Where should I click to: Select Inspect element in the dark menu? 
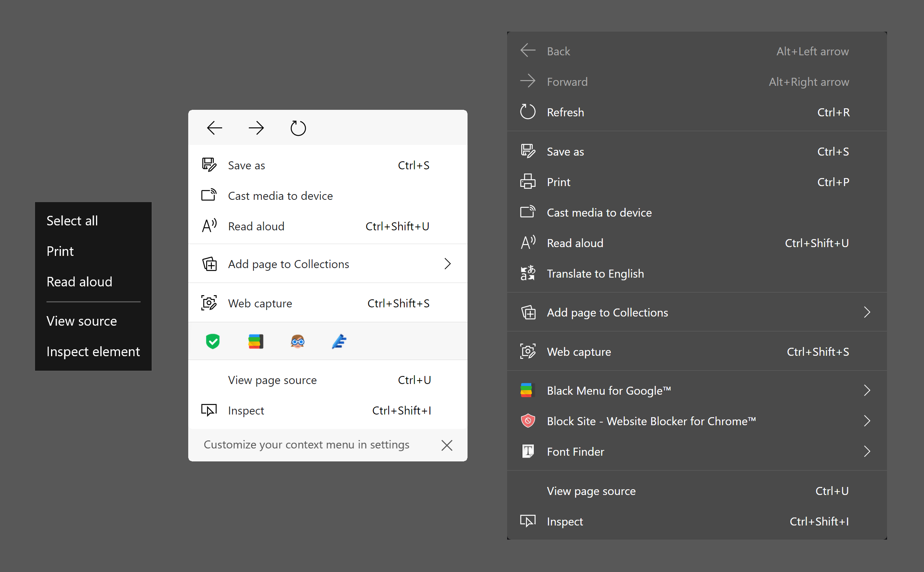(x=93, y=351)
